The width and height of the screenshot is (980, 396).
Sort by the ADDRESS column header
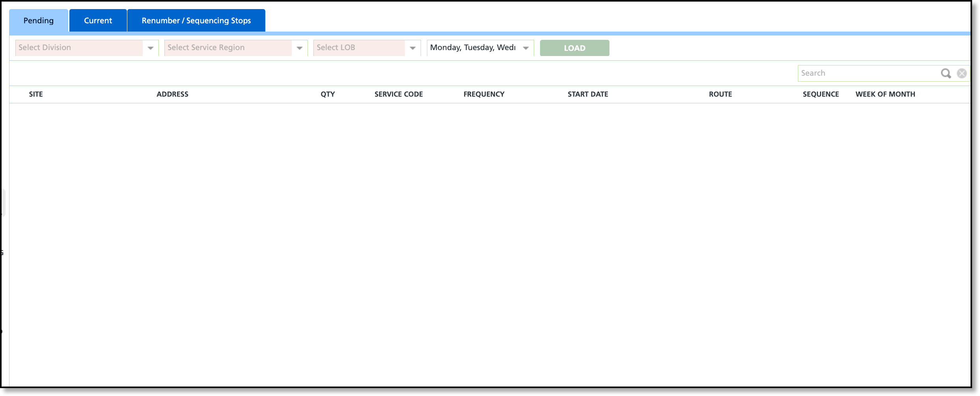tap(173, 94)
